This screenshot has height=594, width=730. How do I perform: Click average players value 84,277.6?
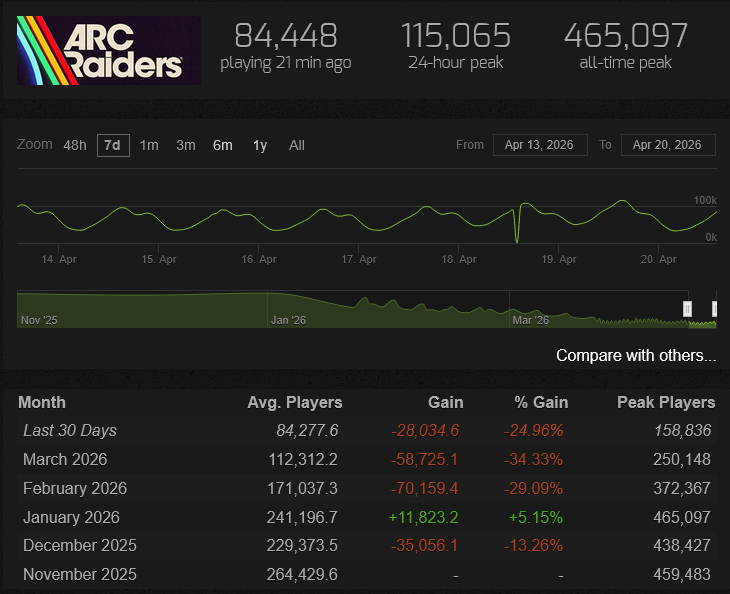pyautogui.click(x=307, y=430)
